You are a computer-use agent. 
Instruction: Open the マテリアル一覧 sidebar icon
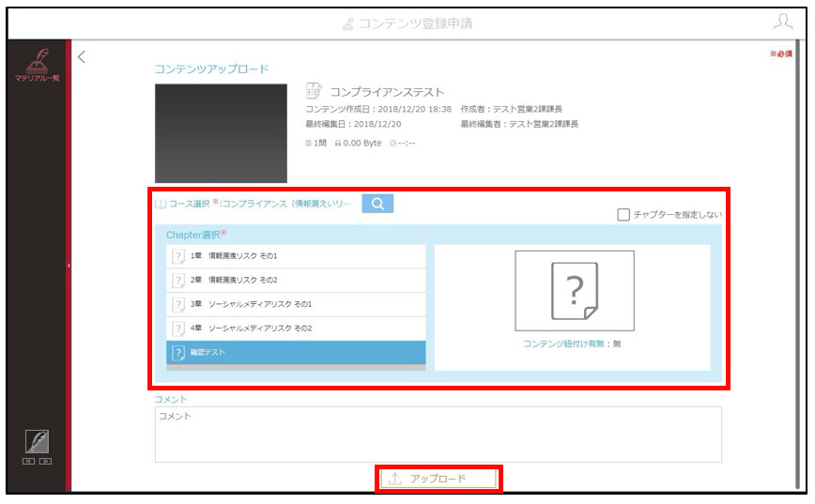click(x=37, y=65)
